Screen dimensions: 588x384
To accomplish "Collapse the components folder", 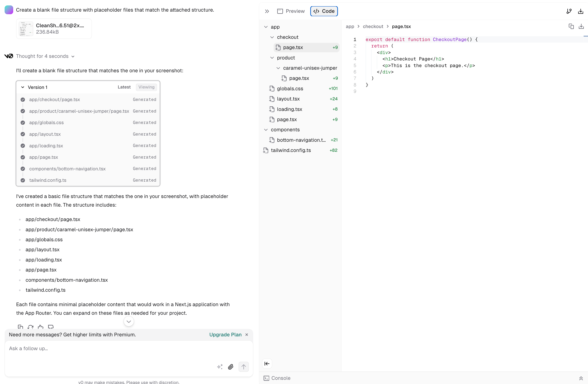I will 266,130.
